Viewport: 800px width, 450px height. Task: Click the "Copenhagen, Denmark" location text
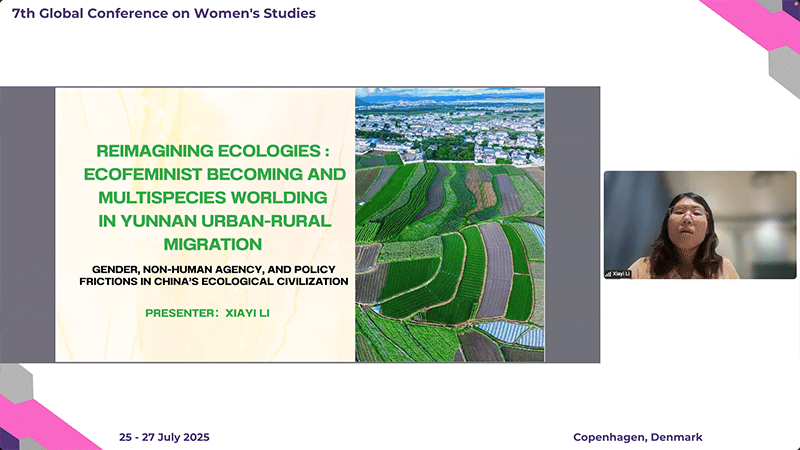pyautogui.click(x=638, y=438)
